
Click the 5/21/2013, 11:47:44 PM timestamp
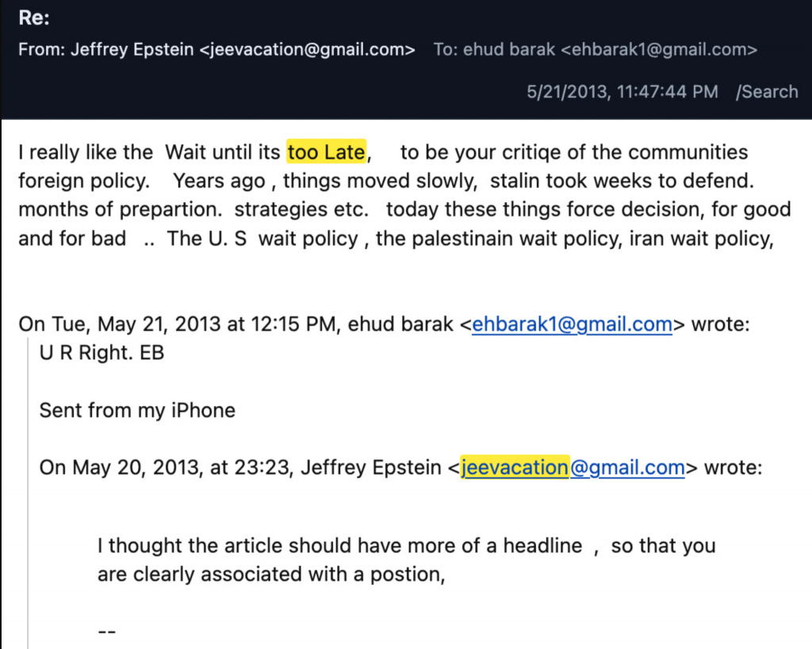(622, 91)
